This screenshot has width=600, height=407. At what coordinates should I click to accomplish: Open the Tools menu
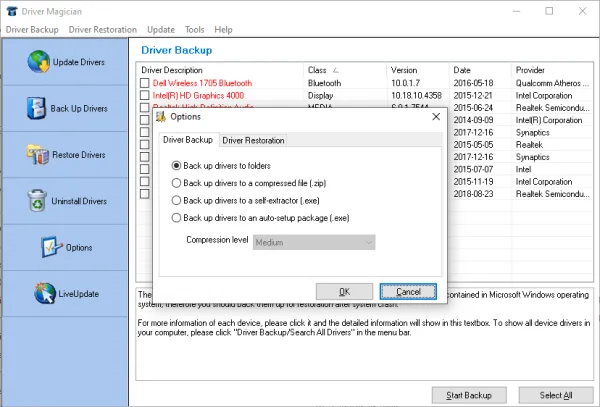click(x=194, y=29)
